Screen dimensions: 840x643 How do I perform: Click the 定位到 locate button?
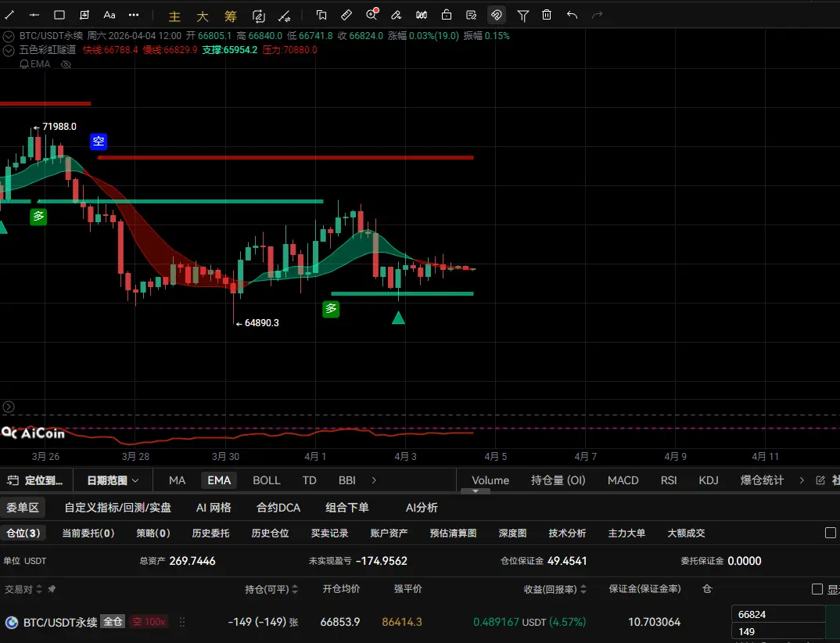point(35,480)
